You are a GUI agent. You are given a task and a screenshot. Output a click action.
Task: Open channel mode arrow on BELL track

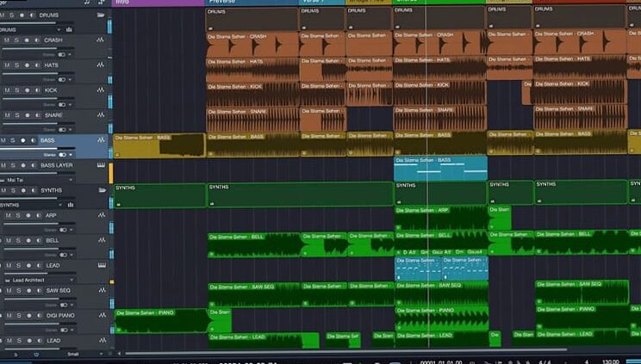72,255
